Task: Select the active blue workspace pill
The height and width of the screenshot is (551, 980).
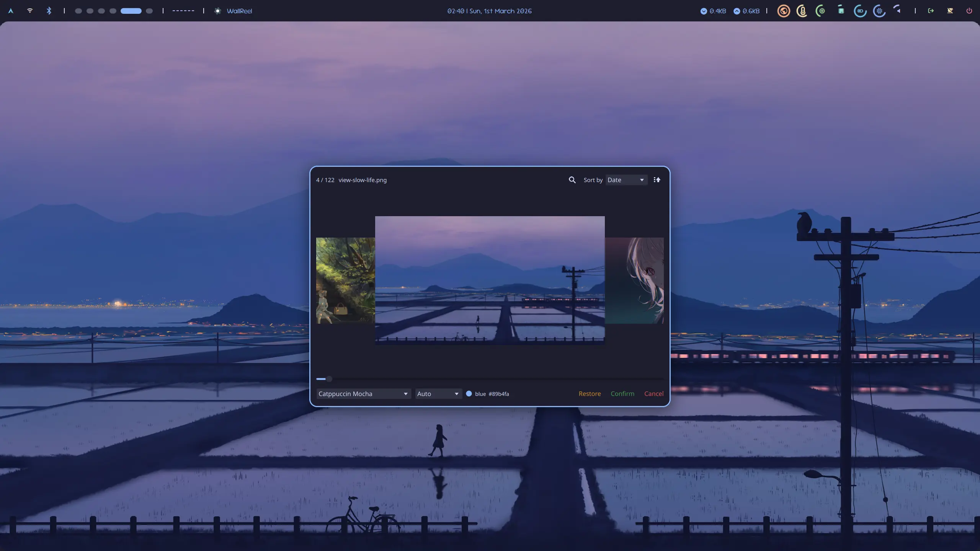Action: tap(131, 11)
